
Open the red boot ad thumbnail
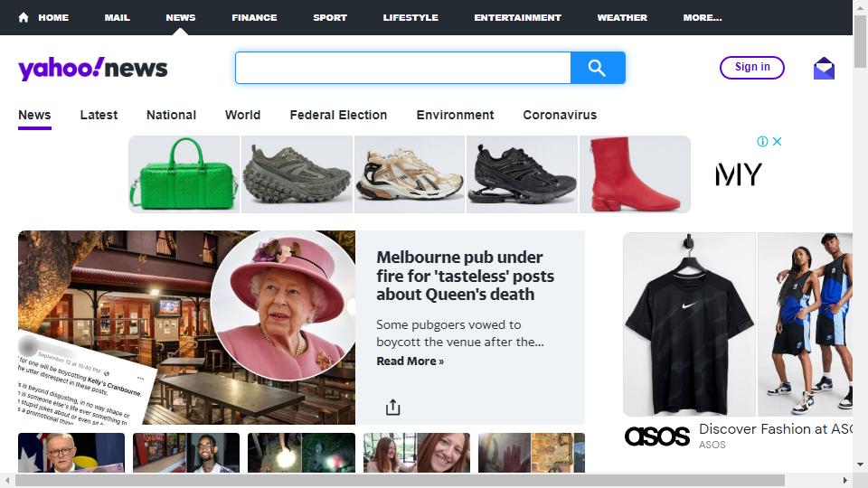pyautogui.click(x=635, y=174)
